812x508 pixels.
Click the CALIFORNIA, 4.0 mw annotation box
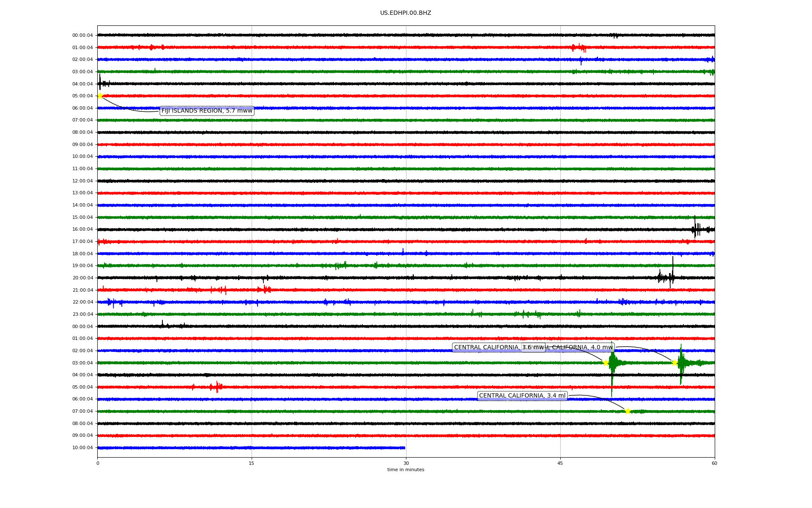pos(584,348)
